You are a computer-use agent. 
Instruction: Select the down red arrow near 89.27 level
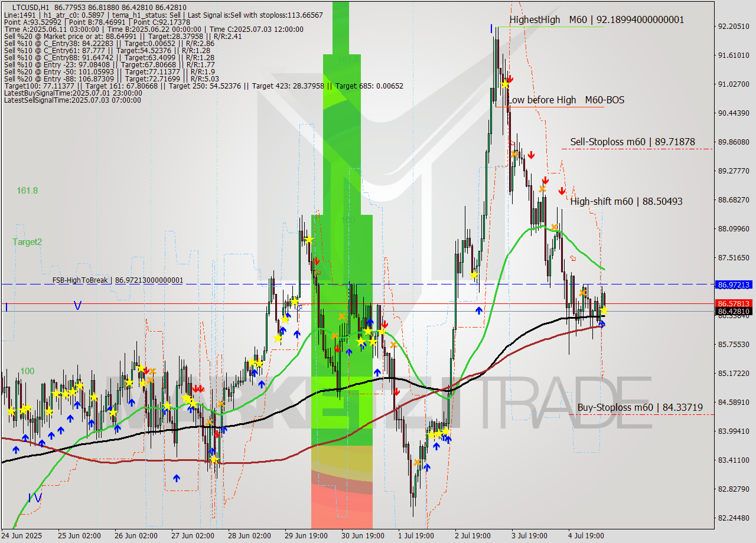coord(531,155)
